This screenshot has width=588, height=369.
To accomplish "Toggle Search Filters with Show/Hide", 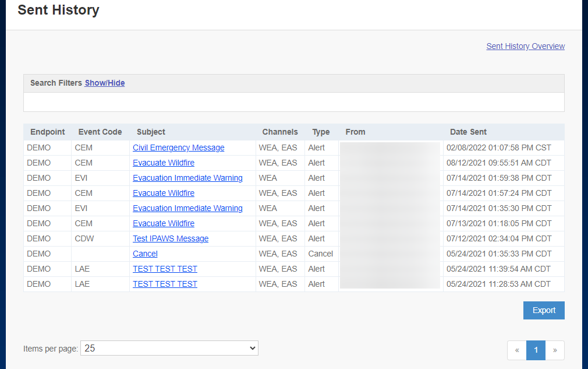I will tap(105, 83).
